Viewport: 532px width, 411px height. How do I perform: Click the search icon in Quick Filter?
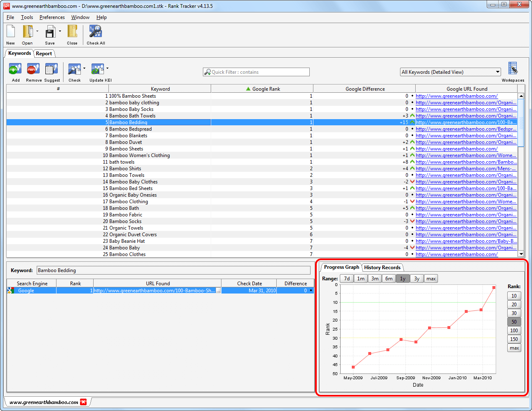(208, 72)
